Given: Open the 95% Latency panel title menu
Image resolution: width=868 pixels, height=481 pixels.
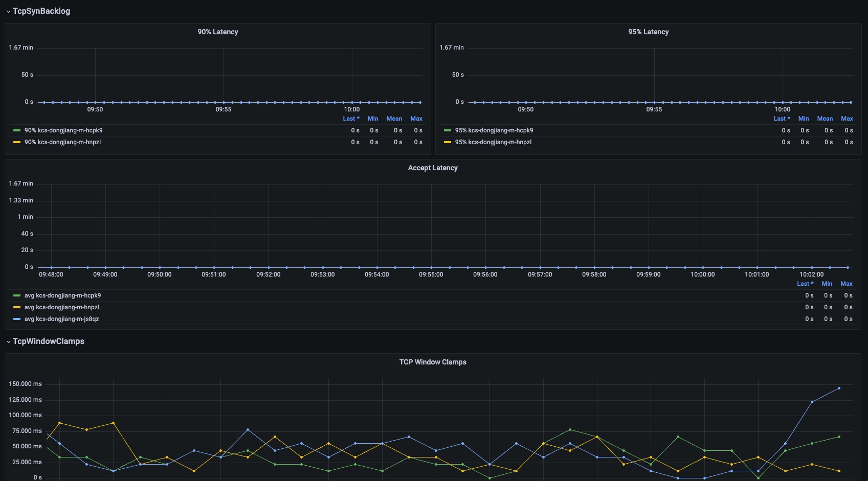Looking at the screenshot, I should (x=648, y=32).
